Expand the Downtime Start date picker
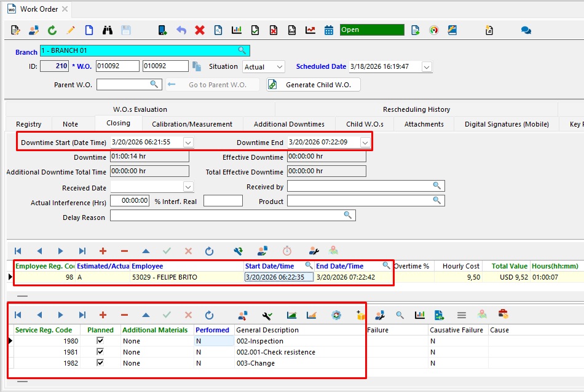Image resolution: width=584 pixels, height=392 pixels. pos(188,143)
